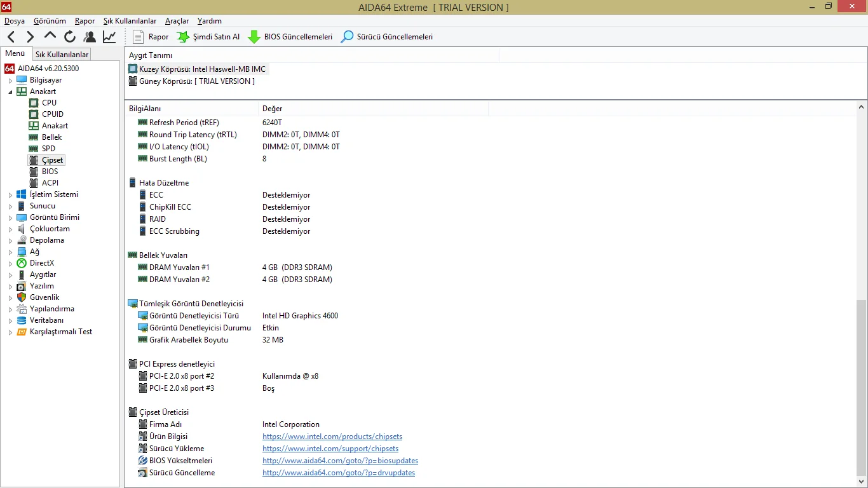Click the DirectX Xbox icon

[22, 263]
